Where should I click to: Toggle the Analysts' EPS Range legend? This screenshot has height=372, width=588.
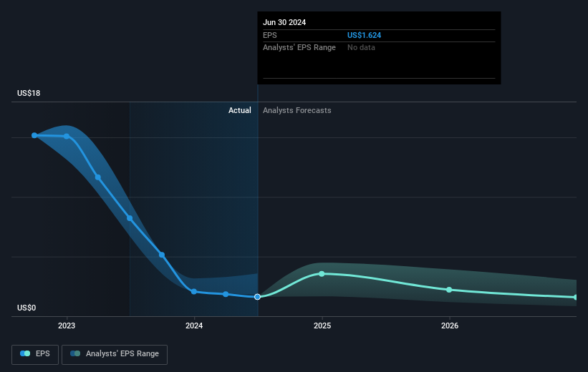point(115,354)
